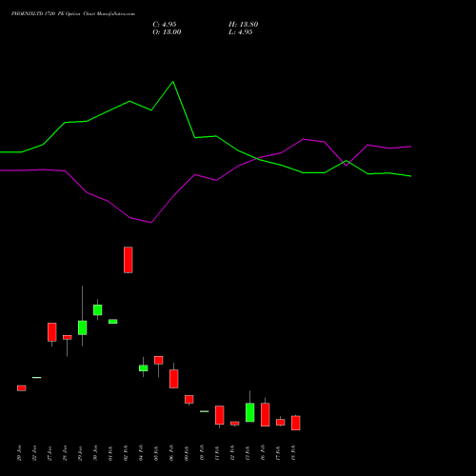Click the 11 Feb date label
The width and height of the screenshot is (476, 476).
[218, 453]
